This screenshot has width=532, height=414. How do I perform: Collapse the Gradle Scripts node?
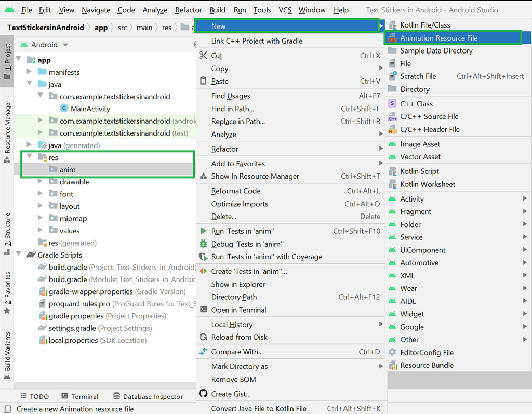click(x=19, y=254)
